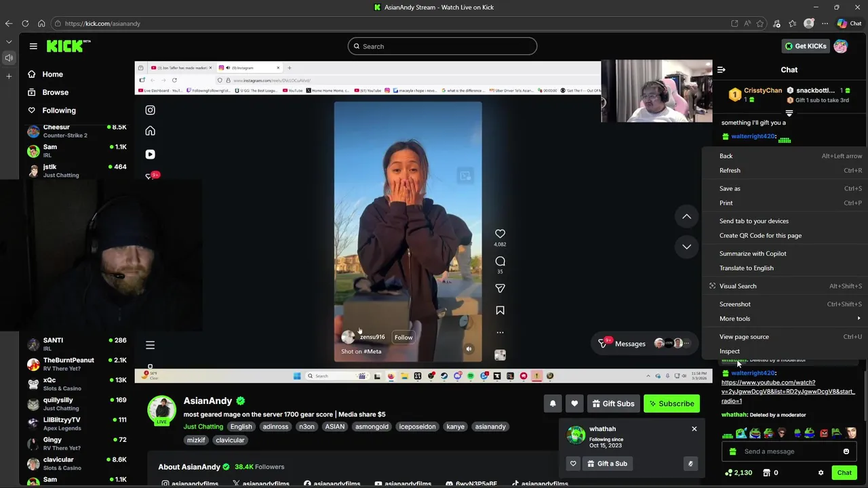Open Cheesur channel in sidebar
This screenshot has width=868, height=488.
[x=77, y=131]
